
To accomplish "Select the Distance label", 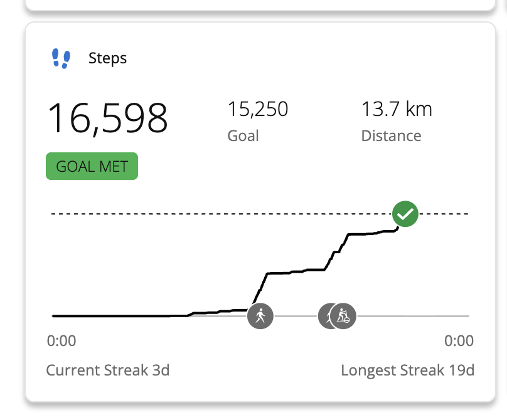I will point(391,136).
